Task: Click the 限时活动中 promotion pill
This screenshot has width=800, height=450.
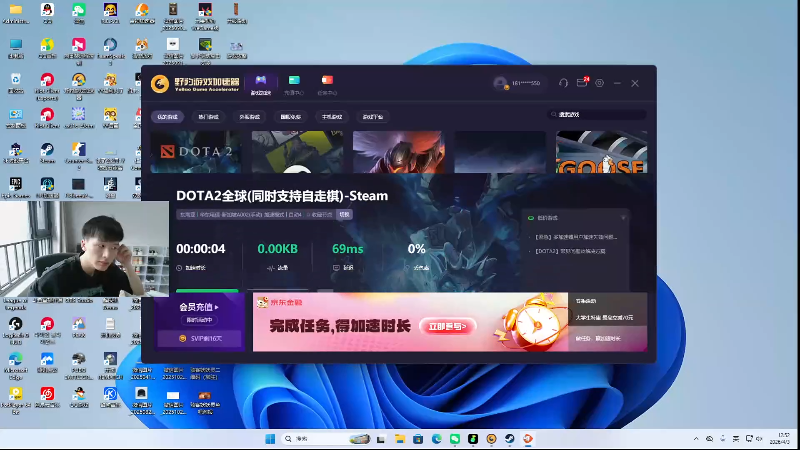Action: click(x=198, y=320)
